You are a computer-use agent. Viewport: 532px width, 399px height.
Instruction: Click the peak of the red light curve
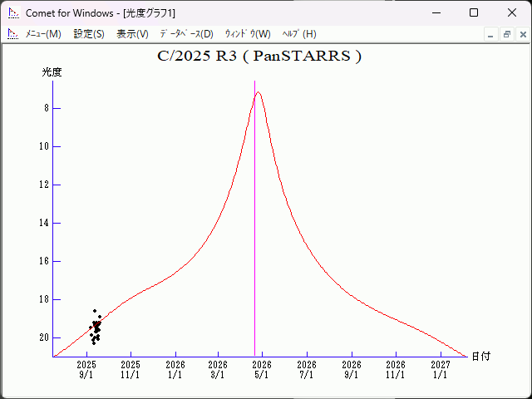pos(259,92)
